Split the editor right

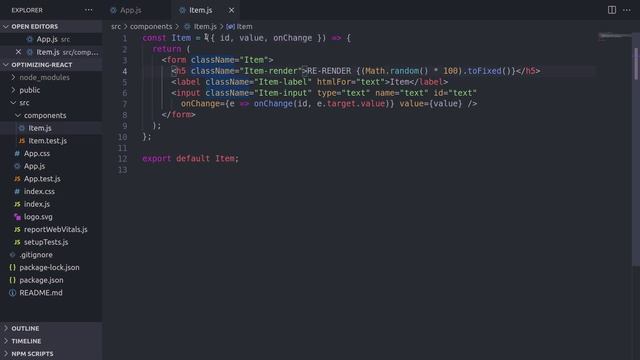click(x=611, y=10)
